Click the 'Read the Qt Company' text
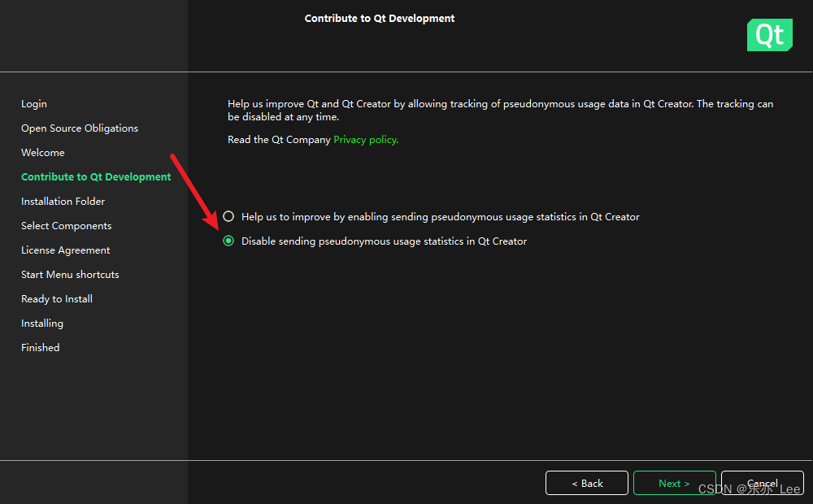 [x=279, y=140]
